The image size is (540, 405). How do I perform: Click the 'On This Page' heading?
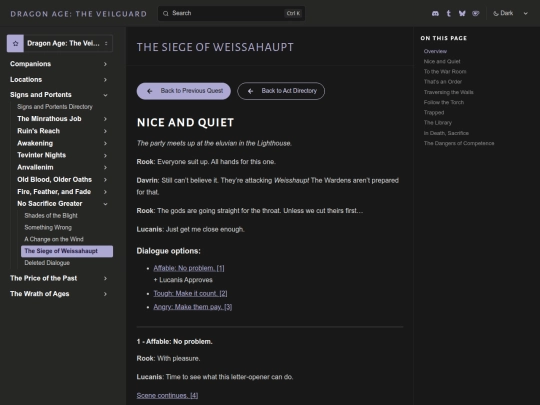coord(444,38)
